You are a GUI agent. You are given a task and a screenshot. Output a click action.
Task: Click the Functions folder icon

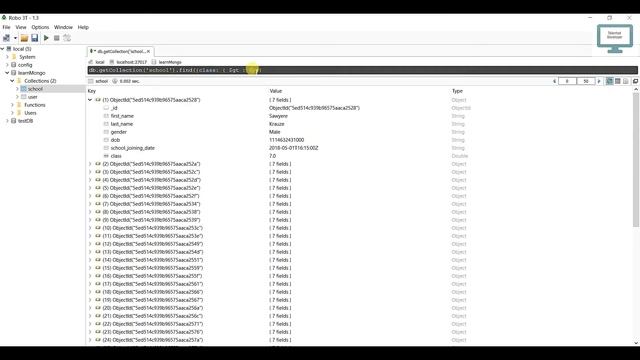point(19,105)
